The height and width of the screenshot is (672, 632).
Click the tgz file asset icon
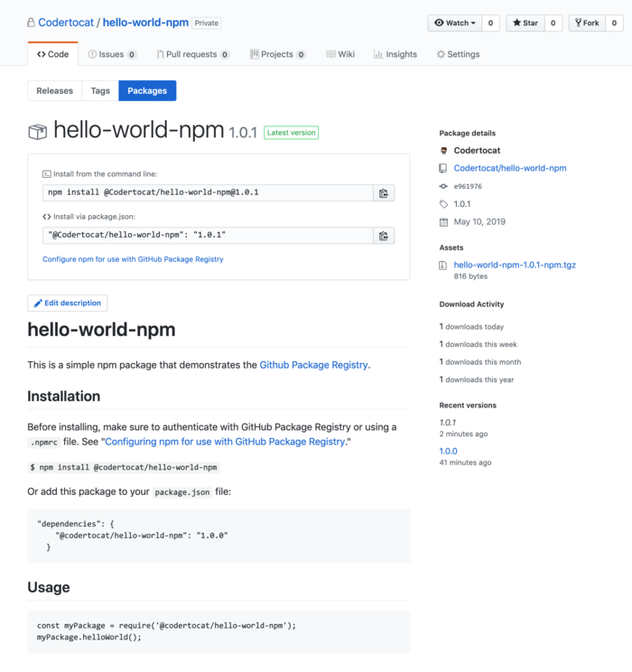(x=443, y=266)
